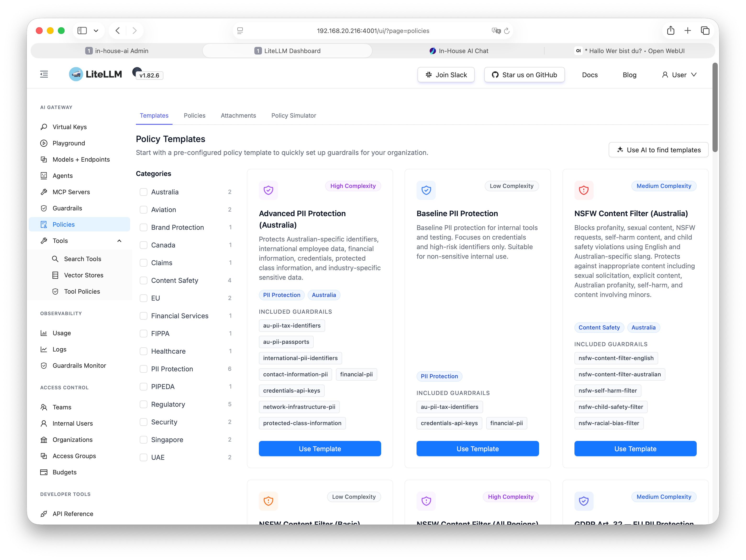Click the MCP Servers wrench icon

click(x=44, y=192)
